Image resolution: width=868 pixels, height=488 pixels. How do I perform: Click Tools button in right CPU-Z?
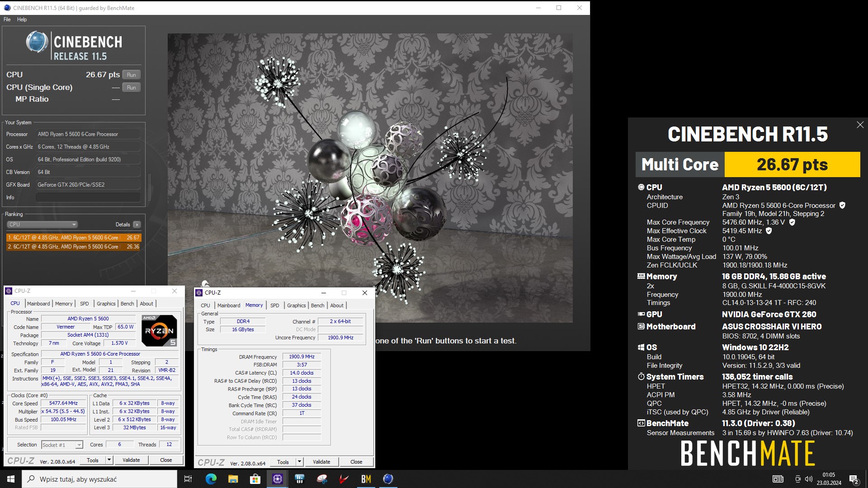point(283,462)
